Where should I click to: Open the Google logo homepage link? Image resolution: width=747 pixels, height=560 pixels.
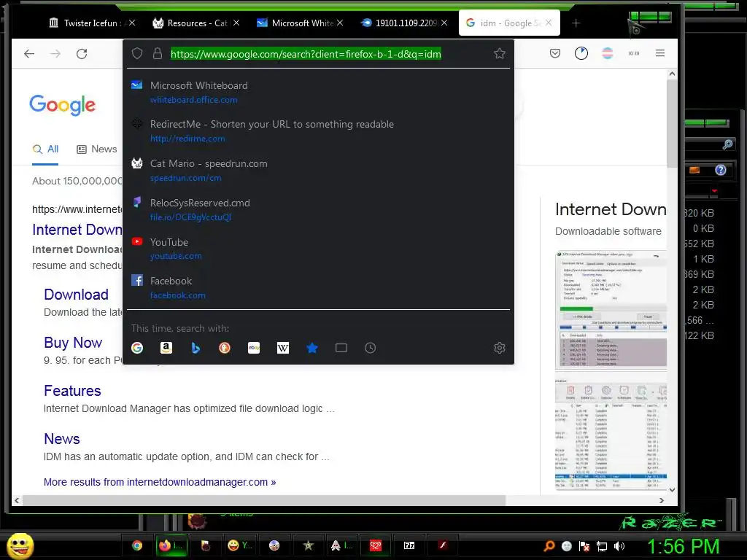[x=63, y=105]
